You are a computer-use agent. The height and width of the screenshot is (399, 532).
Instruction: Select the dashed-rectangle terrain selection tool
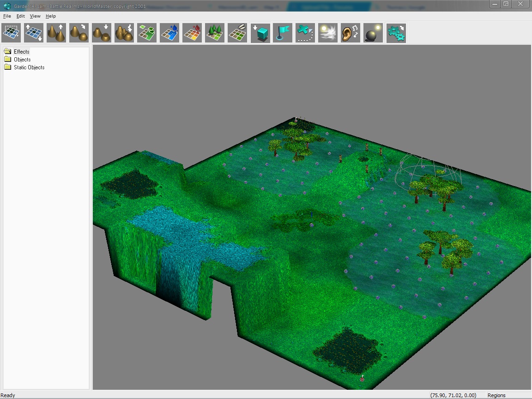[x=11, y=33]
